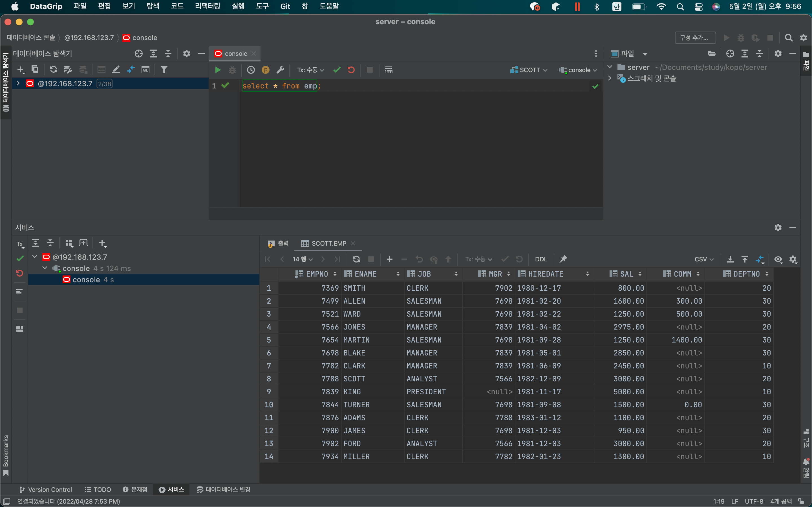Add a new row to the grid

(x=389, y=259)
